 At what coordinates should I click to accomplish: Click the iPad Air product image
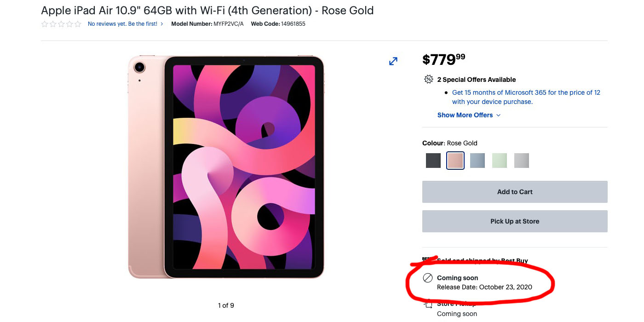point(226,167)
